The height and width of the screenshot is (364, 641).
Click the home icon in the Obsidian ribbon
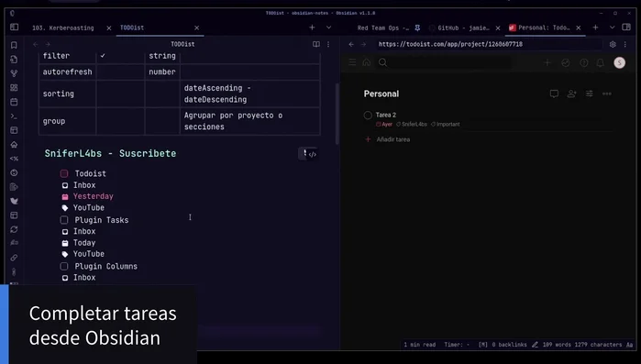coord(14,144)
